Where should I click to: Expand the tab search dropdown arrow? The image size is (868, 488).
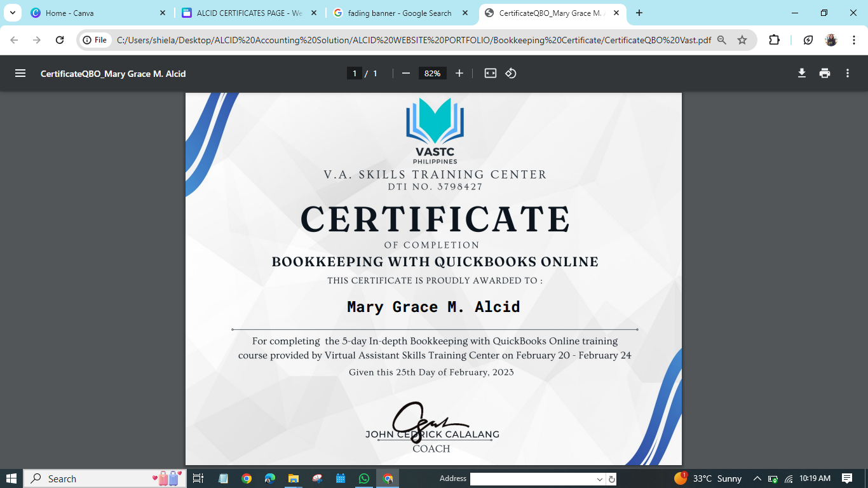pyautogui.click(x=12, y=13)
